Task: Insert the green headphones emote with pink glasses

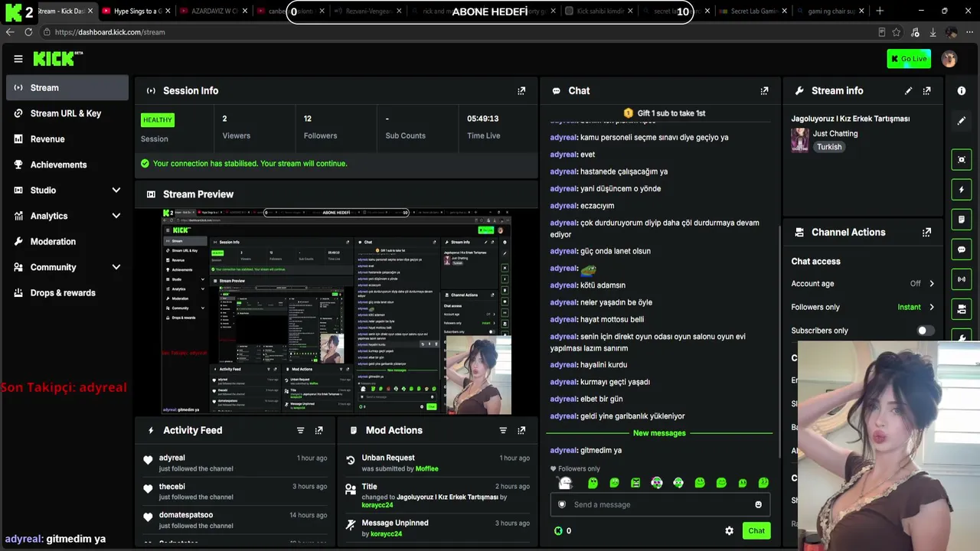Action: coord(656,483)
